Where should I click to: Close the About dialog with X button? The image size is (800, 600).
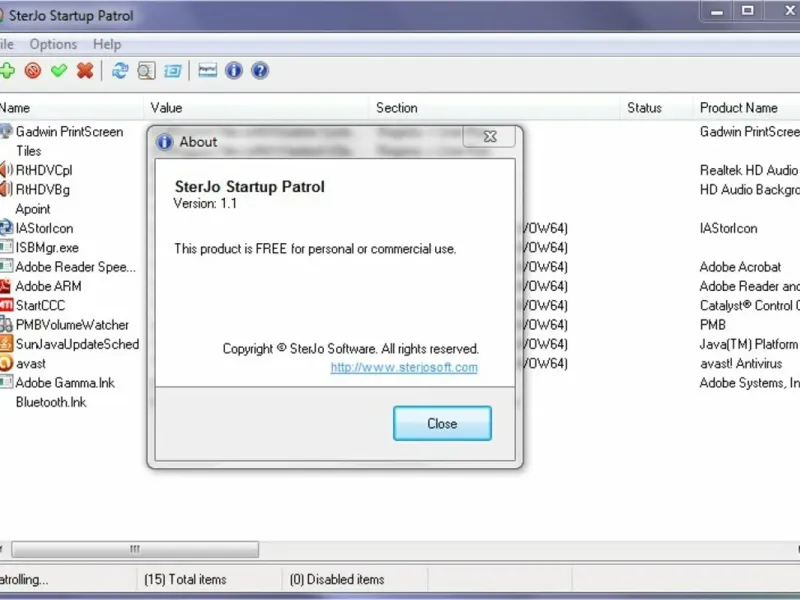tap(490, 136)
